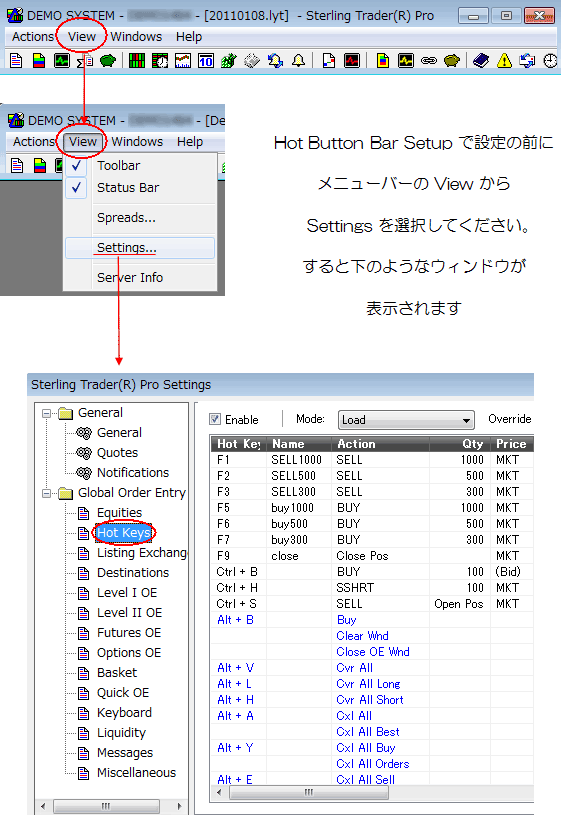Click the F9 close hot key row
Image resolution: width=561 pixels, height=815 pixels.
click(372, 556)
